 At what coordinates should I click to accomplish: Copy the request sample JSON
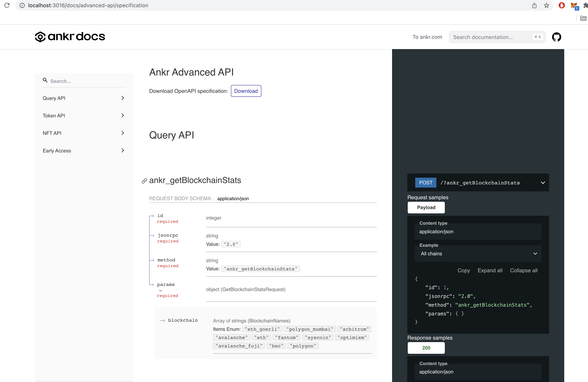click(464, 270)
